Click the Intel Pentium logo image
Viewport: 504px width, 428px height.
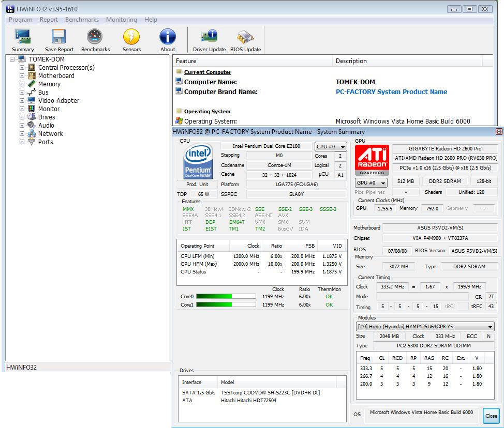click(x=198, y=161)
